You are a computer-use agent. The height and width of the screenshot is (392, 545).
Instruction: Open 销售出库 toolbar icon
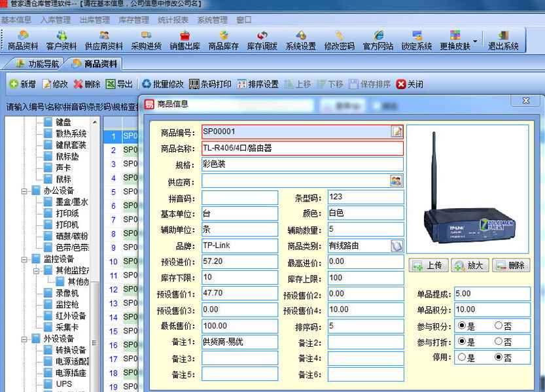pos(185,41)
